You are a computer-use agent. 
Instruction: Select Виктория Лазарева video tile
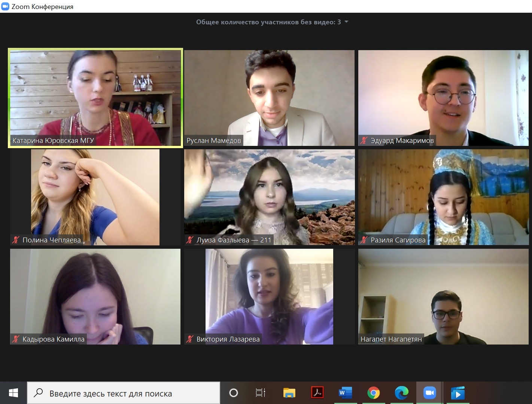[x=269, y=297]
